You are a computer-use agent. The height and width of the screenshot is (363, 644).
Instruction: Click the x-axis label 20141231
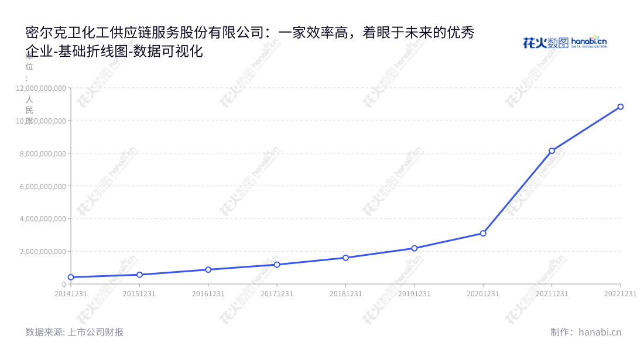click(x=71, y=293)
